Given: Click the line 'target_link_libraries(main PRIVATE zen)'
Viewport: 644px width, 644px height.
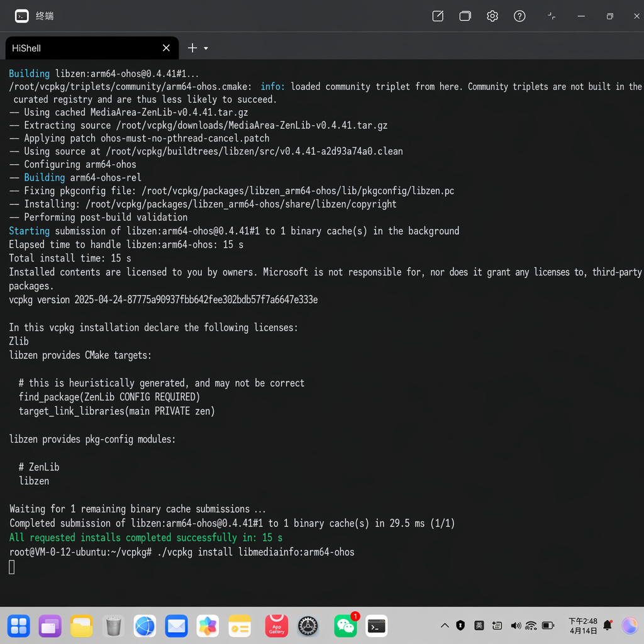Looking at the screenshot, I should point(116,411).
